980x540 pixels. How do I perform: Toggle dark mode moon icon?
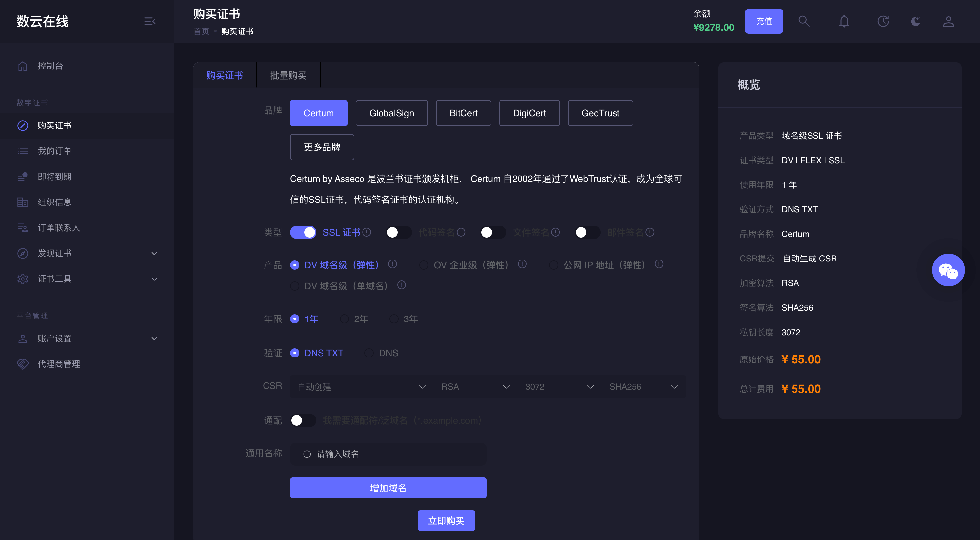coord(916,21)
